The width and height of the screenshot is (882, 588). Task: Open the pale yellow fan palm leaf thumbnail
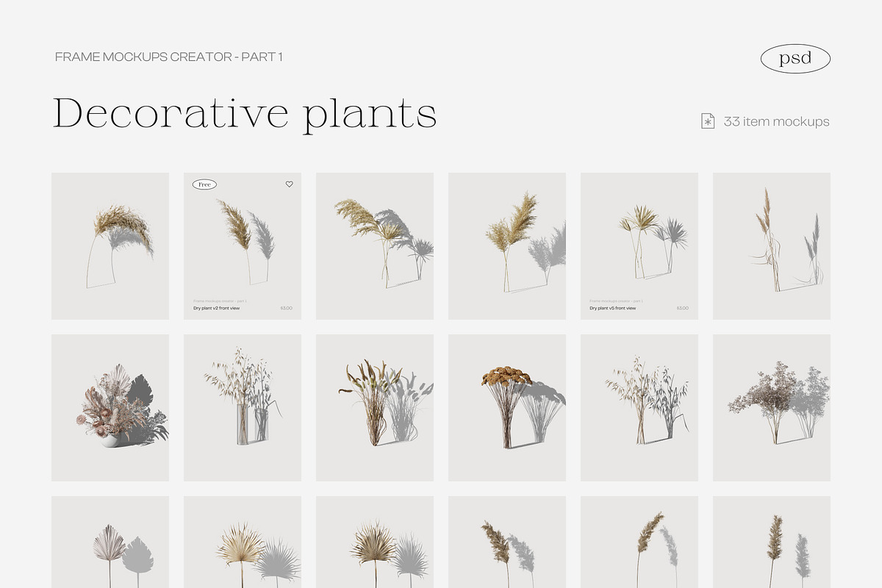(243, 542)
